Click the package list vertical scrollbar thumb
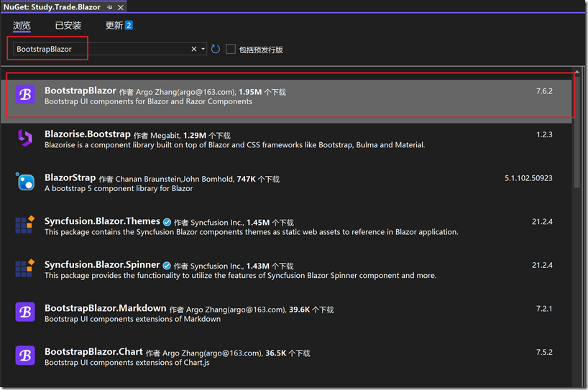This screenshot has height=390, width=588. coord(576,131)
